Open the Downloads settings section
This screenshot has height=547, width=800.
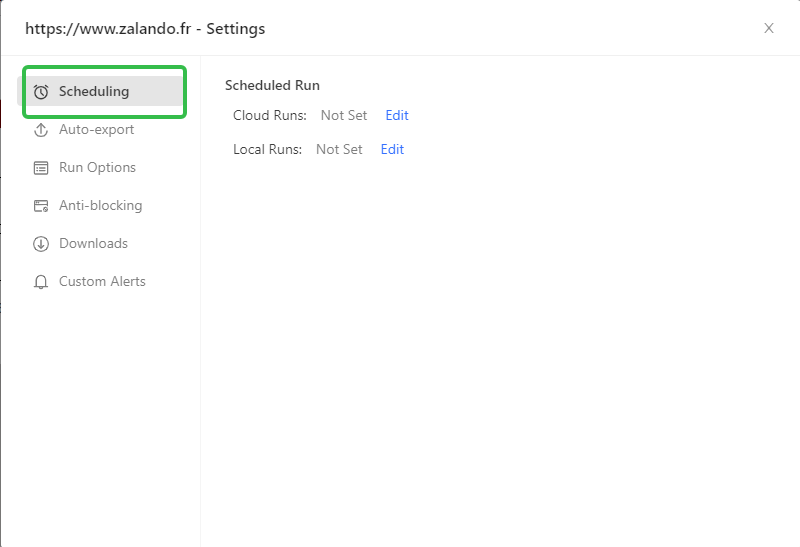pos(93,243)
